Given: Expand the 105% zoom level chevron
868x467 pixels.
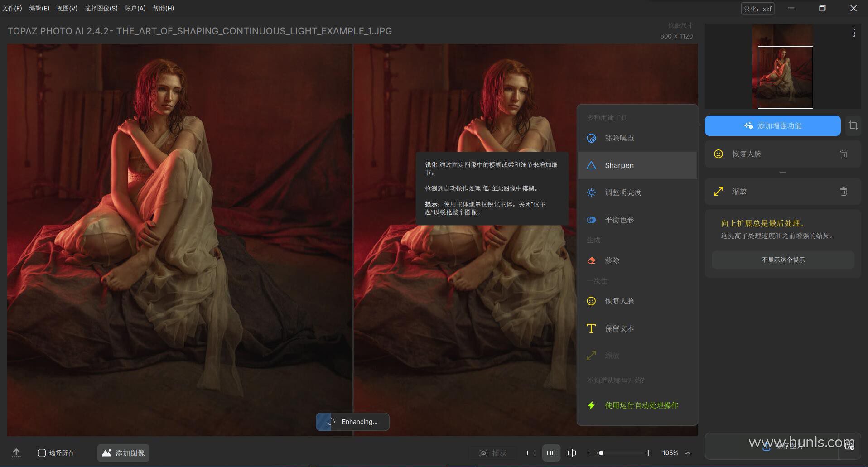Looking at the screenshot, I should (688, 453).
